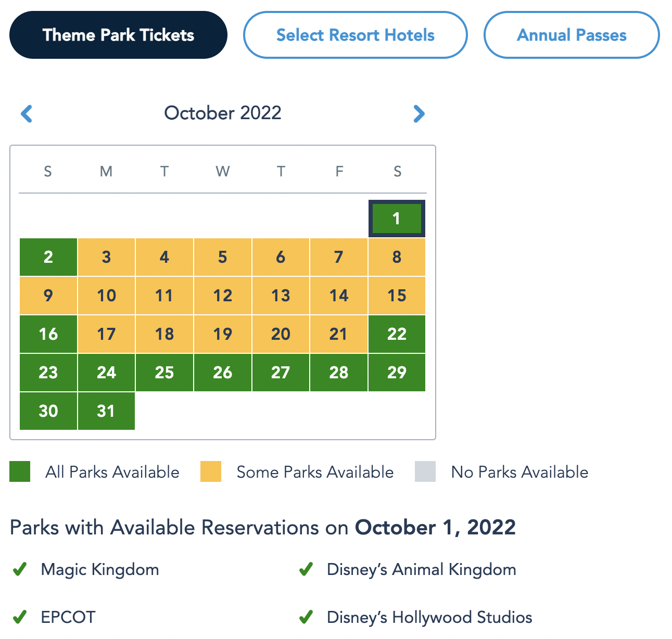
Task: Go to the previous month arrow
Action: pyautogui.click(x=27, y=113)
